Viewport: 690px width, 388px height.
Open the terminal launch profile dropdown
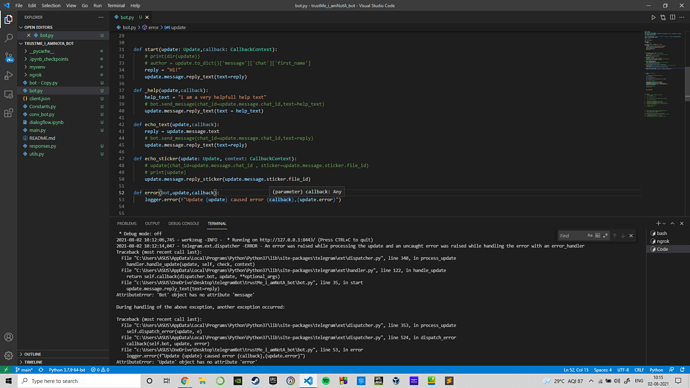664,223
